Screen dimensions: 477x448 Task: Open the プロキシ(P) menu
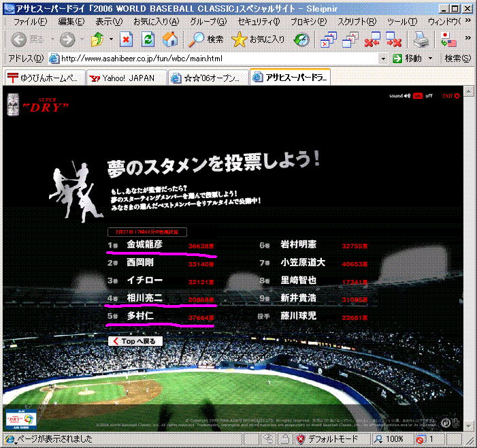coord(308,22)
